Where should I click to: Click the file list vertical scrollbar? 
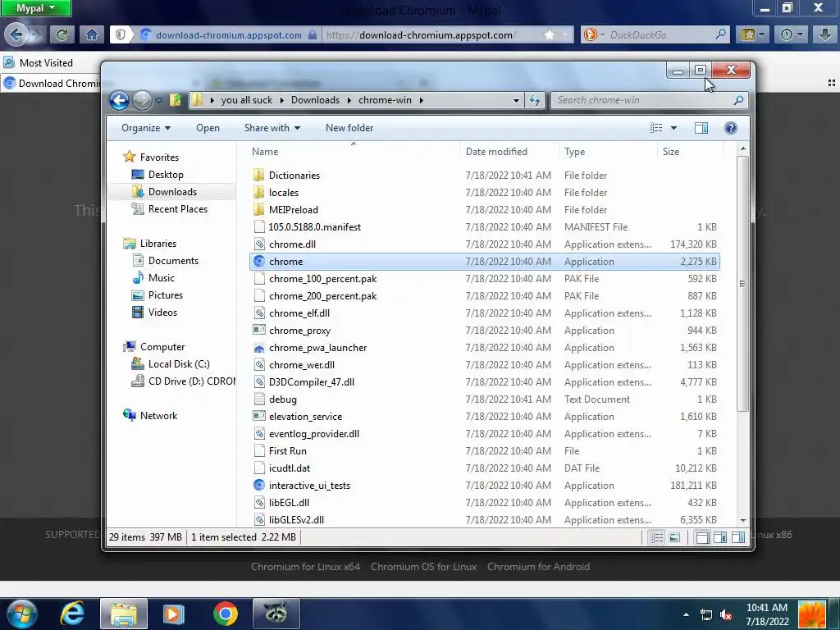point(742,283)
